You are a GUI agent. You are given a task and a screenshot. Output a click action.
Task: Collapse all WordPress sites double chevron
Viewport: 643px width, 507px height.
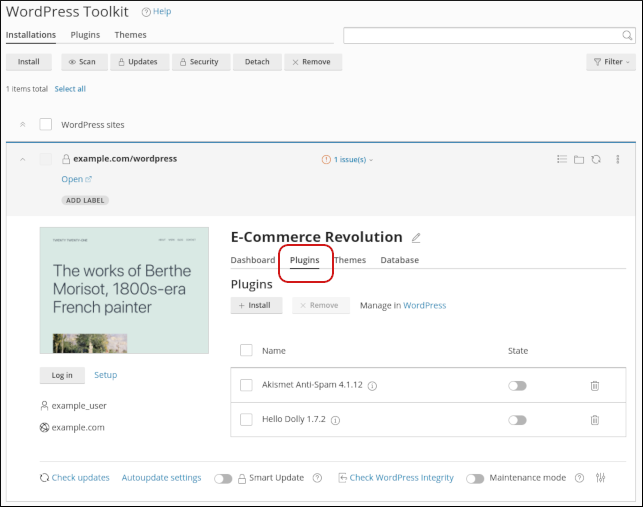pyautogui.click(x=23, y=124)
